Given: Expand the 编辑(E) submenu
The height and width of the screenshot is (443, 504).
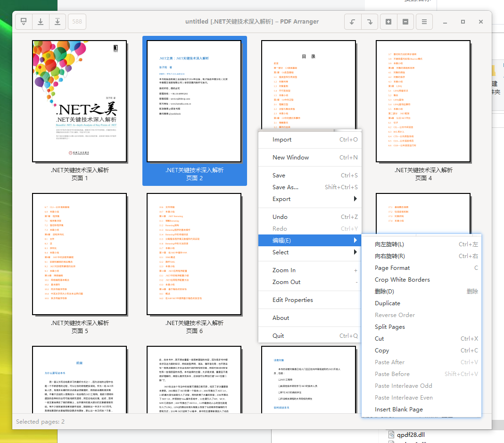Looking at the screenshot, I should tap(310, 240).
